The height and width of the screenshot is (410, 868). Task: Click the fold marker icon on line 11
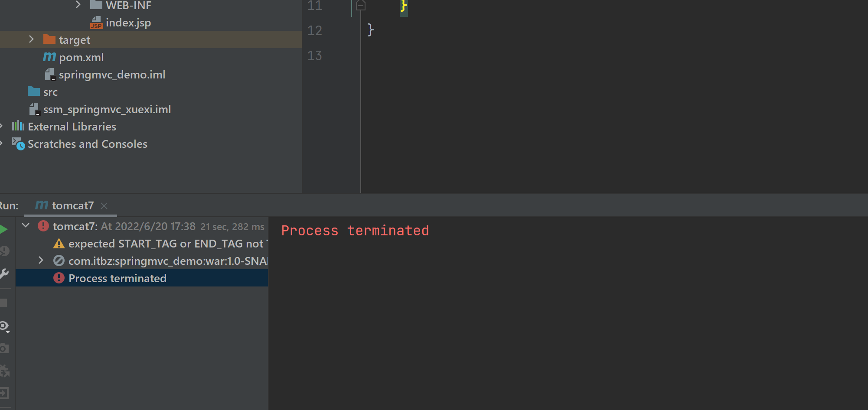pyautogui.click(x=361, y=6)
